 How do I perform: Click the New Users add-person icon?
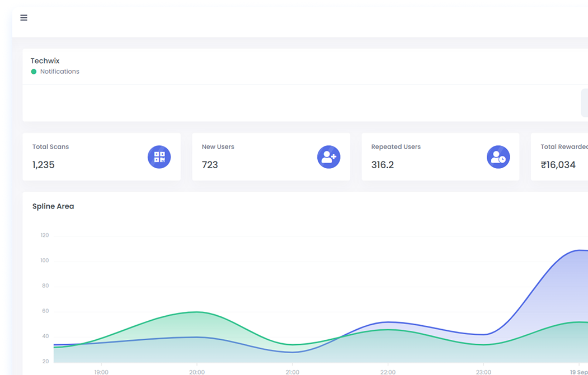(329, 157)
